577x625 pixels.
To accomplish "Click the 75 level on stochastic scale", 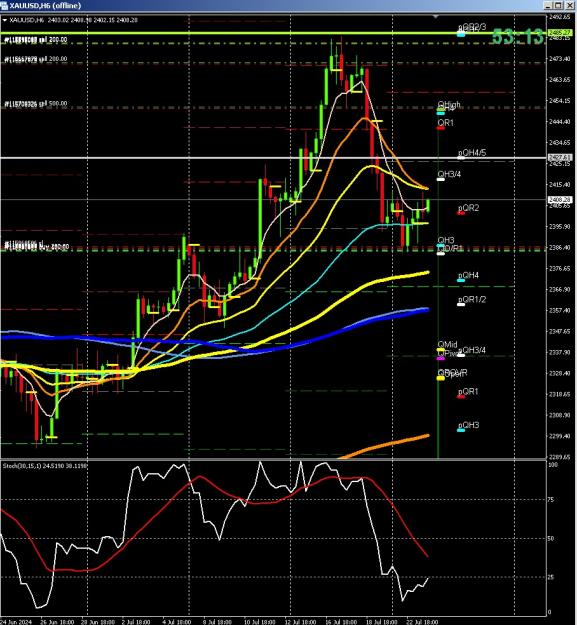I will [551, 499].
